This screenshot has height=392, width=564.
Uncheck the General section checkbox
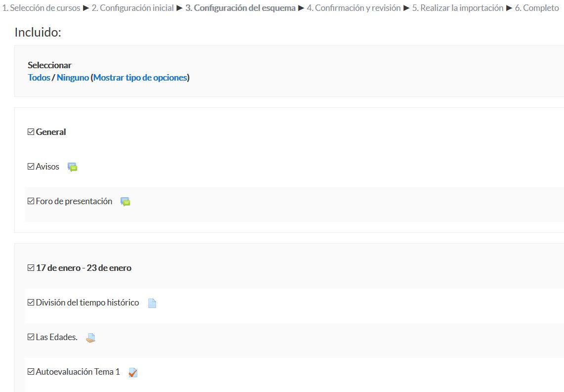31,132
